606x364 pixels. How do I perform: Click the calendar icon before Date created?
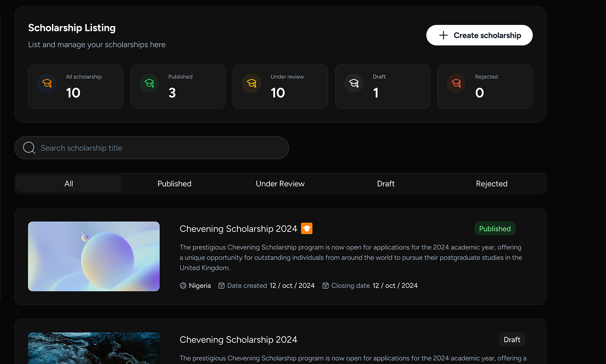[x=221, y=286]
